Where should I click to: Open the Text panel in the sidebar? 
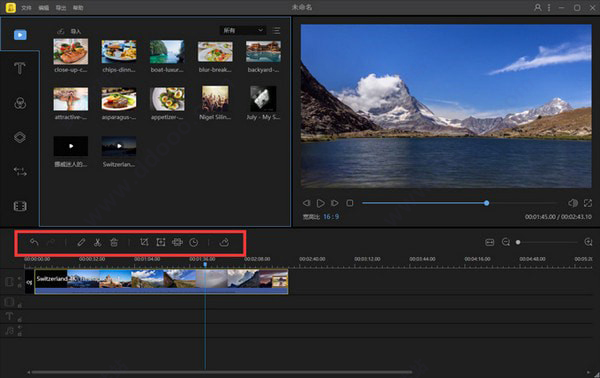point(20,68)
